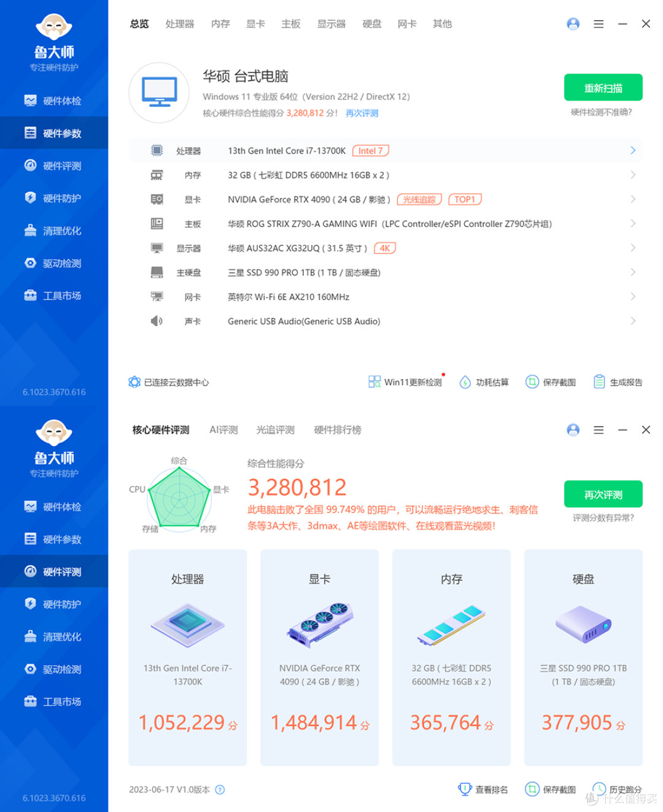Switch to the 内存 tab

220,24
